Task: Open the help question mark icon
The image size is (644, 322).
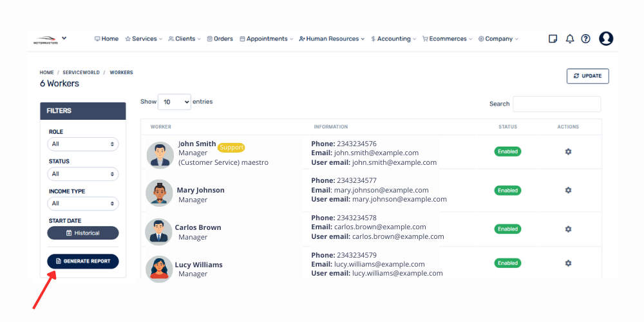Action: 585,39
